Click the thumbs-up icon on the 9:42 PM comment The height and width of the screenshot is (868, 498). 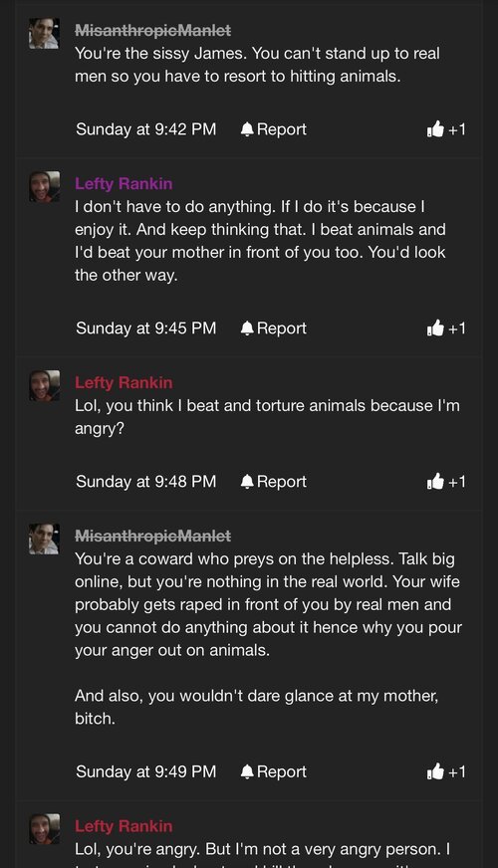point(436,129)
